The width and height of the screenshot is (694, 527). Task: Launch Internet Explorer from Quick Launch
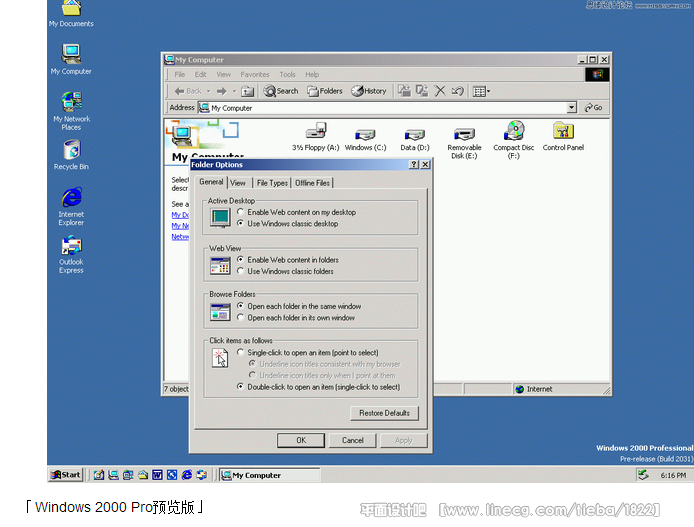tap(187, 475)
